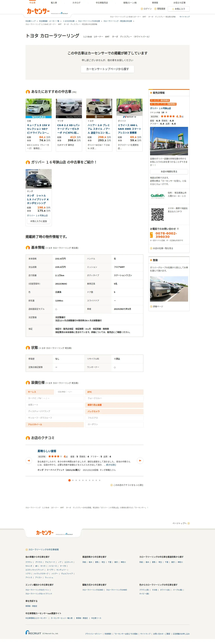Click footer link プリウス
This screenshot has width=215, height=644.
[39, 562]
